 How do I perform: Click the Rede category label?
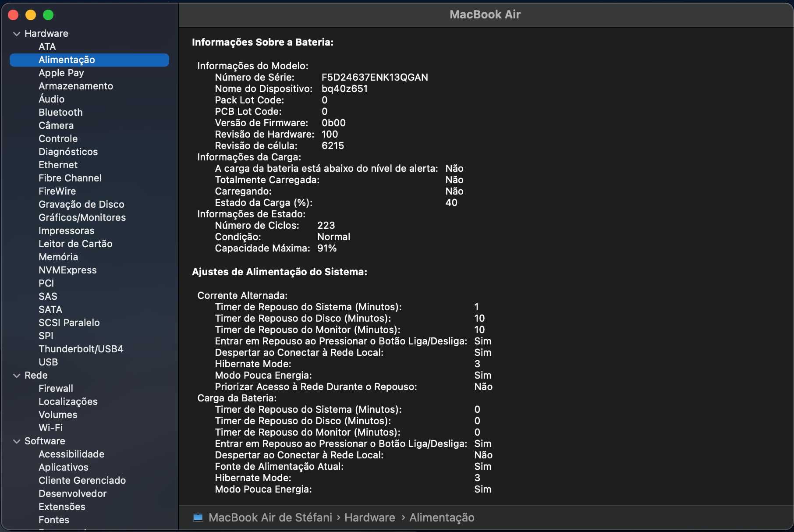pyautogui.click(x=36, y=376)
